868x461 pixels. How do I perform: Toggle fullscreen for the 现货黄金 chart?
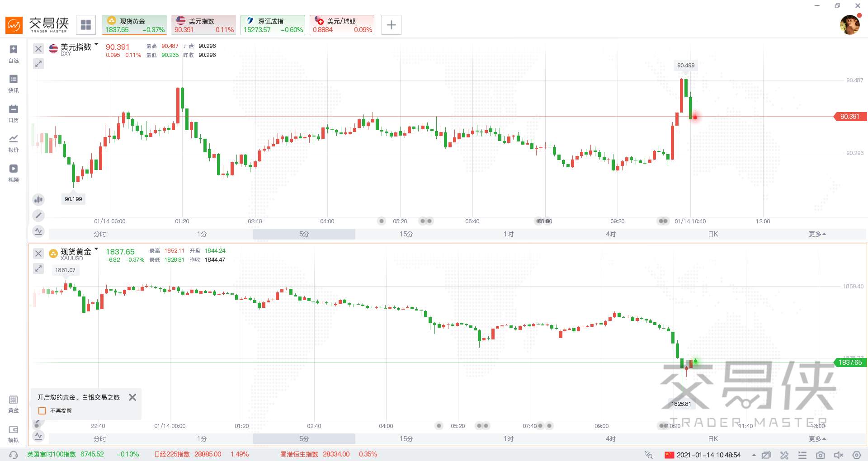38,268
